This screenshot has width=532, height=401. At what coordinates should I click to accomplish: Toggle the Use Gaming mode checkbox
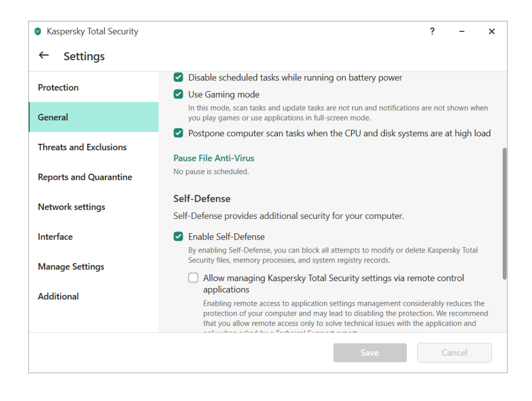pyautogui.click(x=179, y=95)
